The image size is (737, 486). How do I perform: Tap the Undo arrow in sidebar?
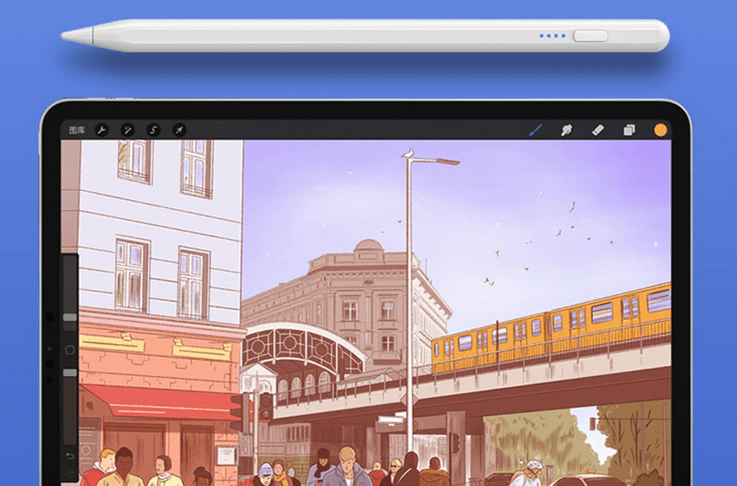pos(70,456)
